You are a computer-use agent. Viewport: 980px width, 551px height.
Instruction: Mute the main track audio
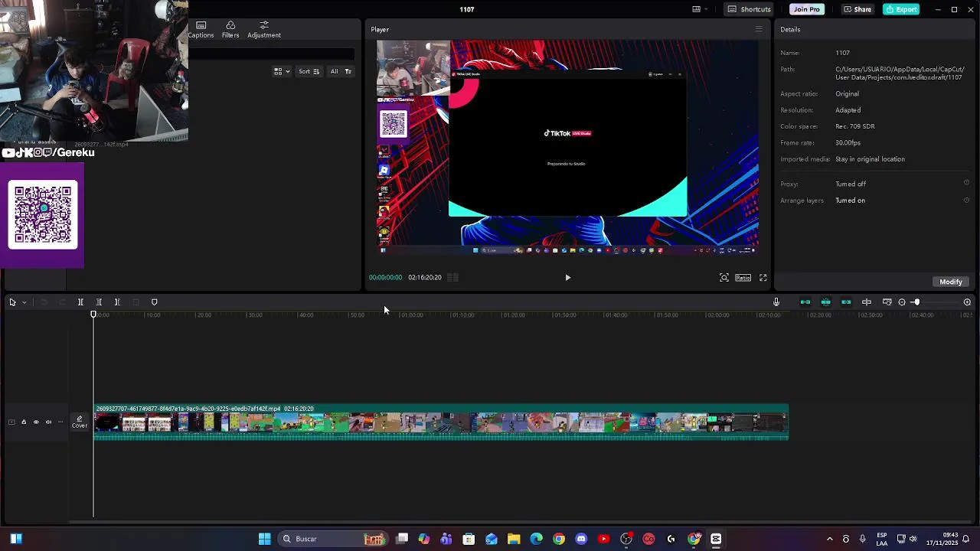tap(48, 422)
